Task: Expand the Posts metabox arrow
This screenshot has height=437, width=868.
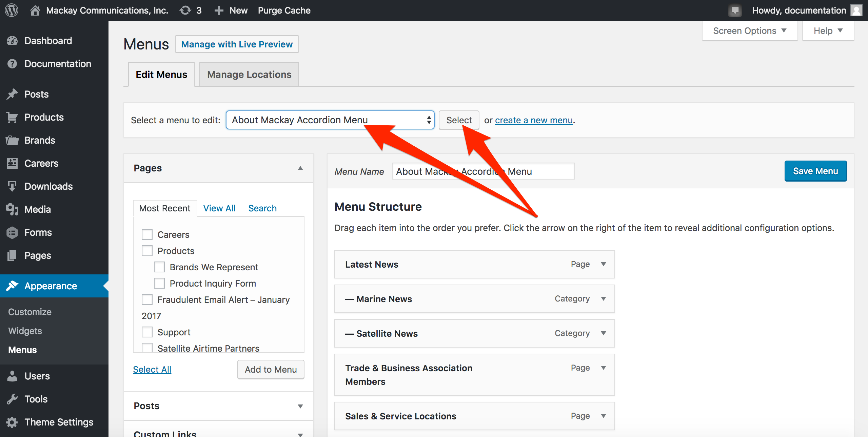Action: (x=300, y=406)
